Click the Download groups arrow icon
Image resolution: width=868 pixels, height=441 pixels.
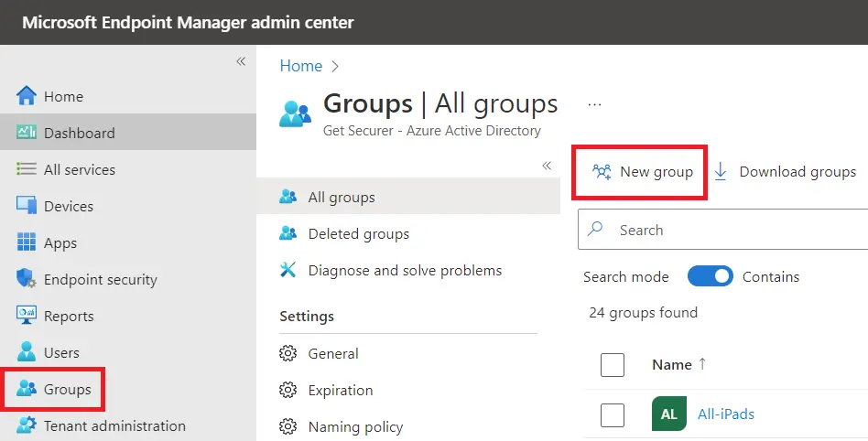coord(721,171)
